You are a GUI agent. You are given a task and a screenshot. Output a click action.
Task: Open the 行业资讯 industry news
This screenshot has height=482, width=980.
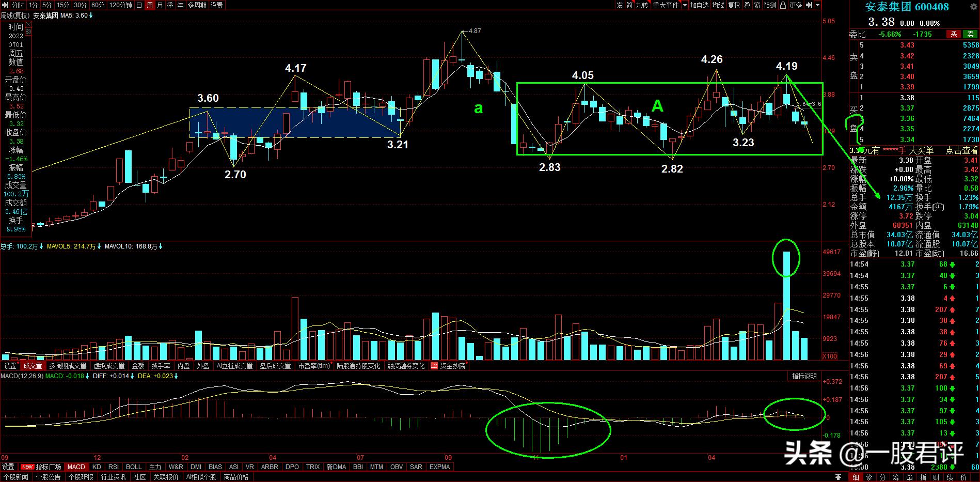tap(113, 477)
